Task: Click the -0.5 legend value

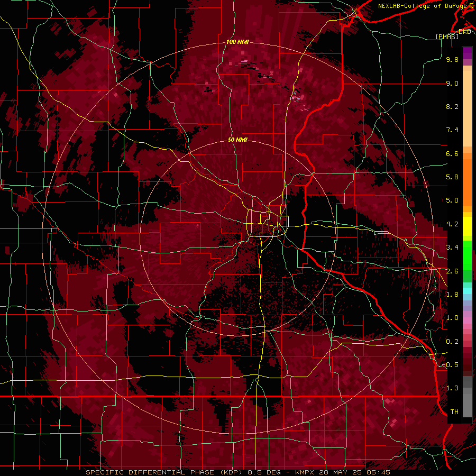Action: coord(450,365)
